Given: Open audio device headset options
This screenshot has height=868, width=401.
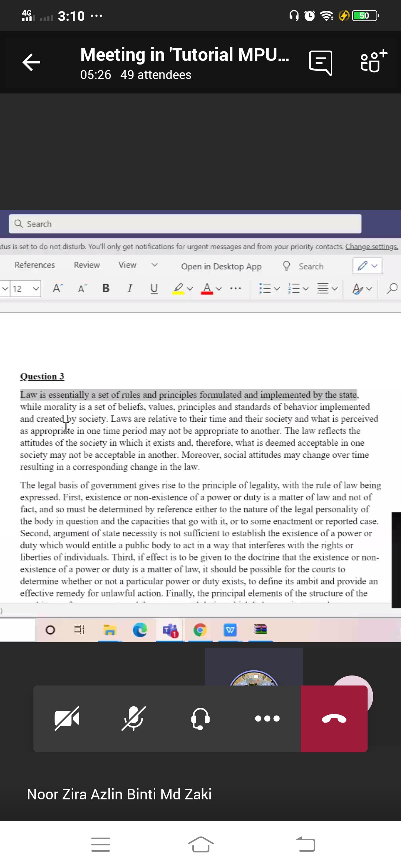Looking at the screenshot, I should click(200, 719).
